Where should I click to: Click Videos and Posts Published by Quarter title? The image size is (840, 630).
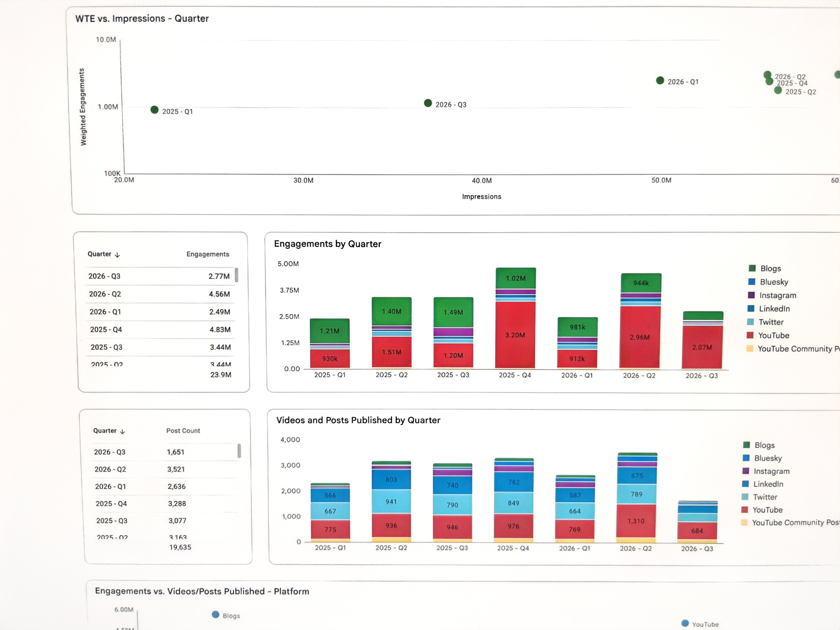tap(358, 420)
